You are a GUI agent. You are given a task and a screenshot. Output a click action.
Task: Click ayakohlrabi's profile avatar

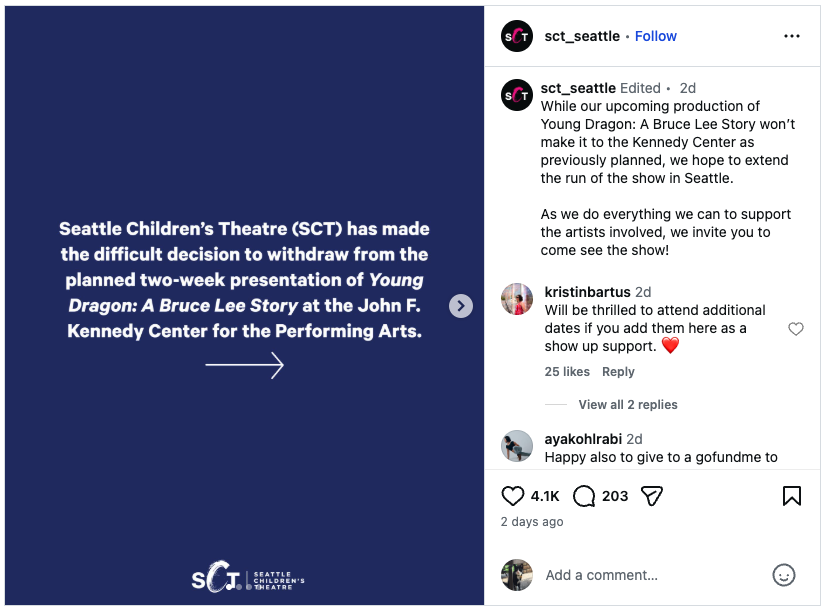517,446
